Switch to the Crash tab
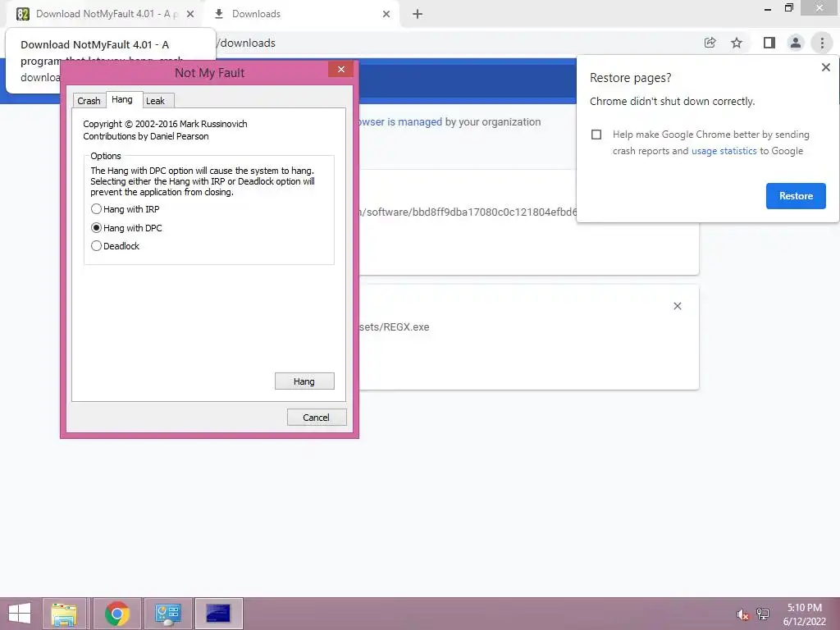Viewport: 840px width, 630px height. [x=89, y=101]
